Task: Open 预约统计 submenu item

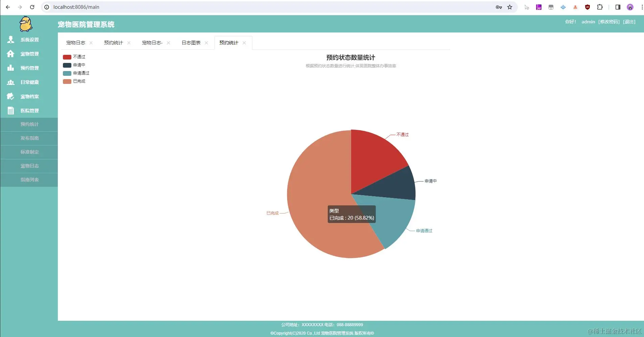Action: click(29, 124)
